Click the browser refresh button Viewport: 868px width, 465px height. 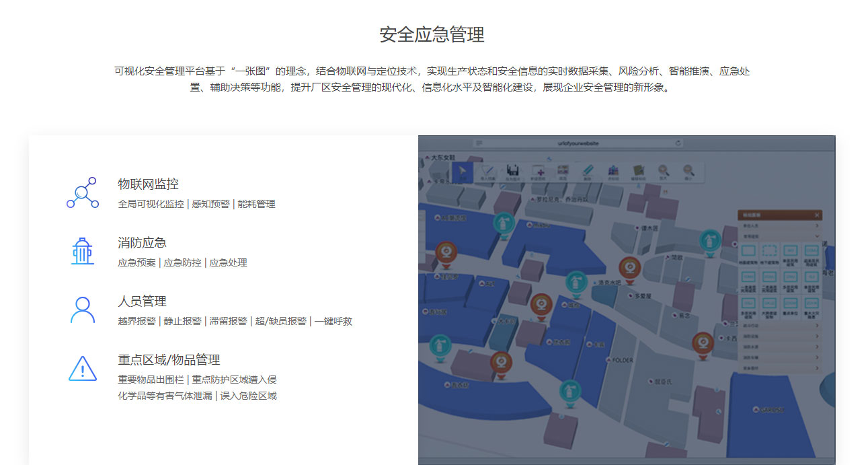678,143
